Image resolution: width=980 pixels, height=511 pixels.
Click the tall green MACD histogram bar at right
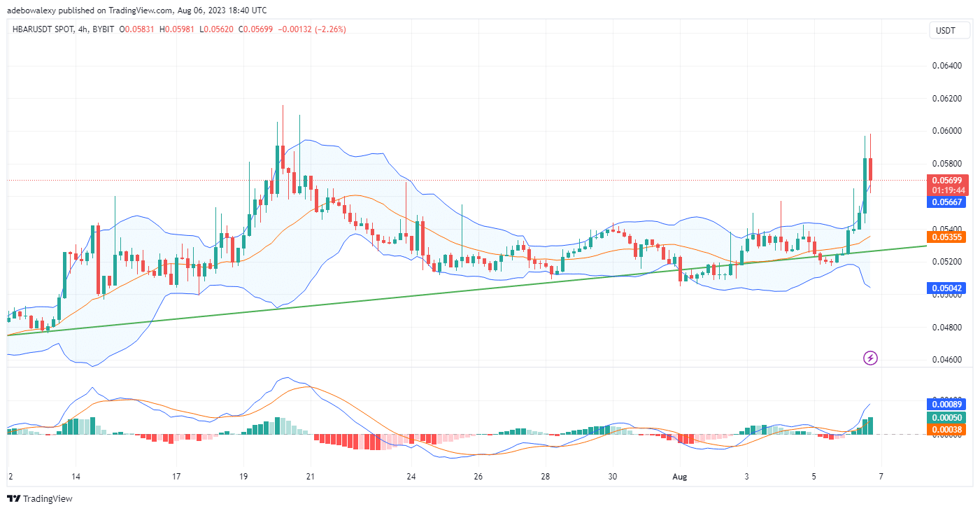[x=870, y=426]
